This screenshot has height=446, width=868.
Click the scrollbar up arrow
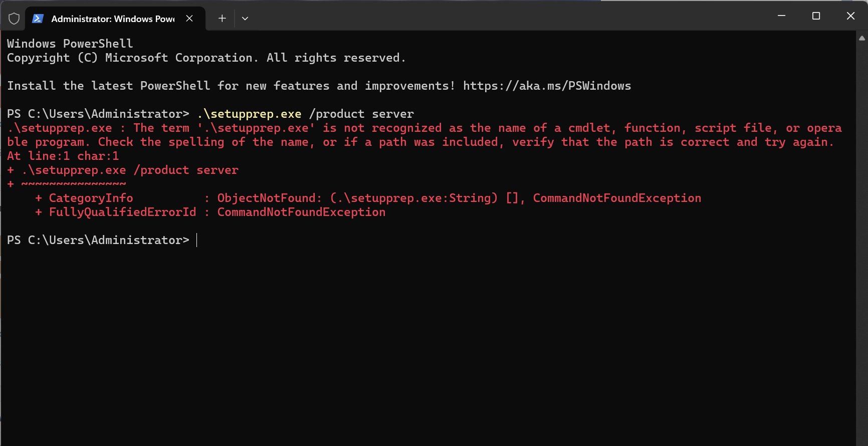coord(862,38)
